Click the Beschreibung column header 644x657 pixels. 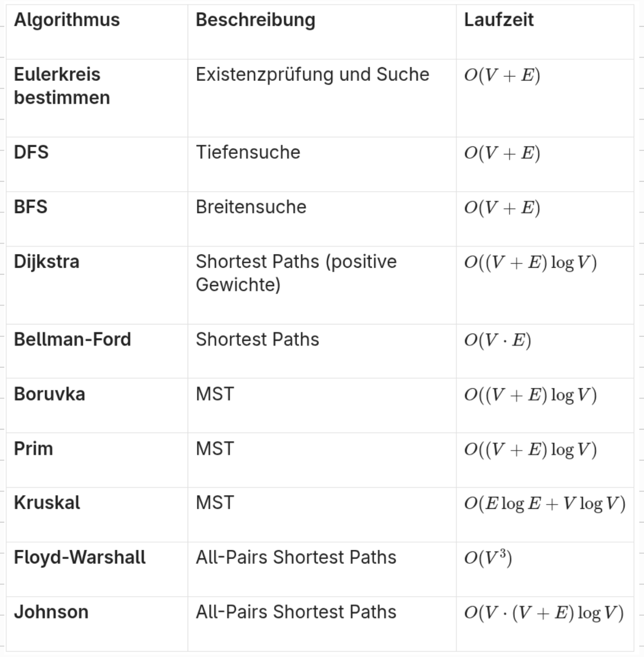click(255, 20)
